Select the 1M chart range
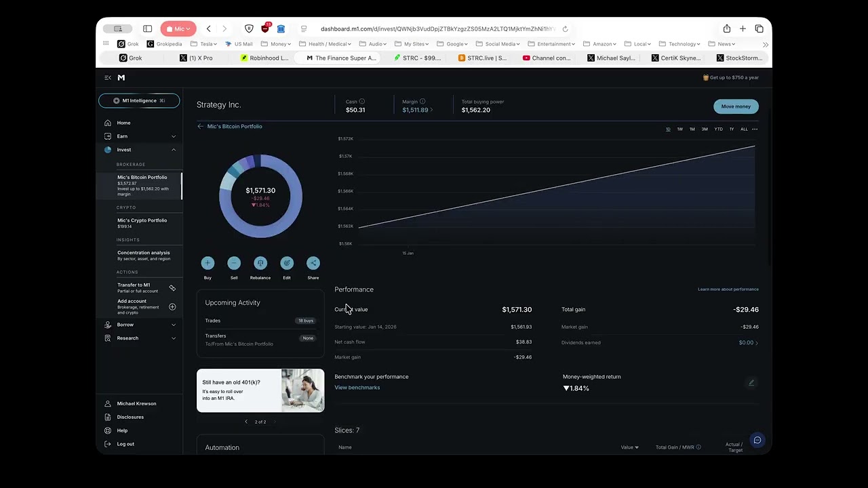Viewport: 868px width, 488px height. [692, 129]
